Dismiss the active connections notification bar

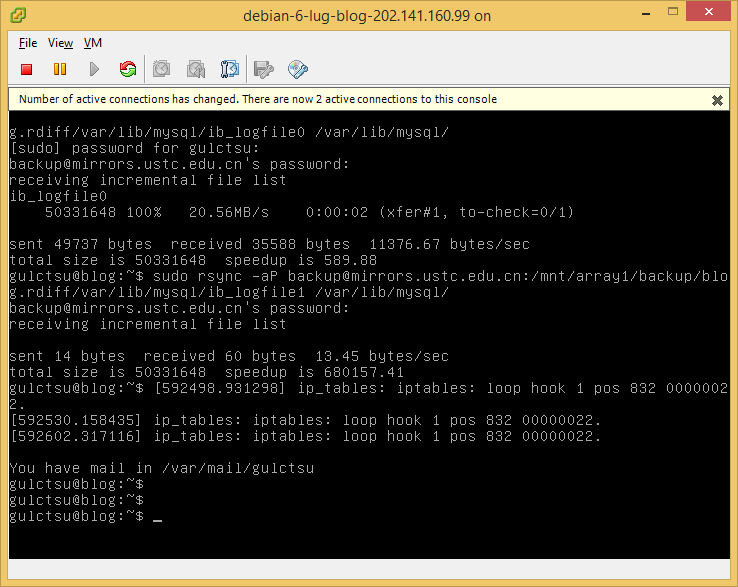point(717,100)
